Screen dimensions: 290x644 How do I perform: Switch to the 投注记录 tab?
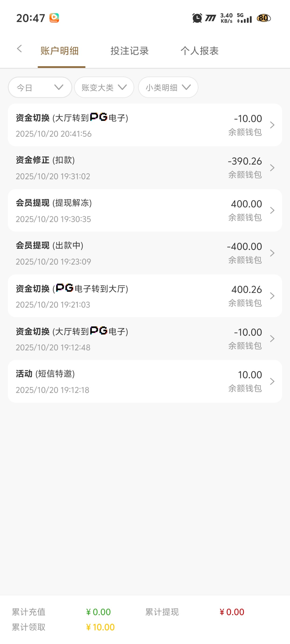click(129, 51)
